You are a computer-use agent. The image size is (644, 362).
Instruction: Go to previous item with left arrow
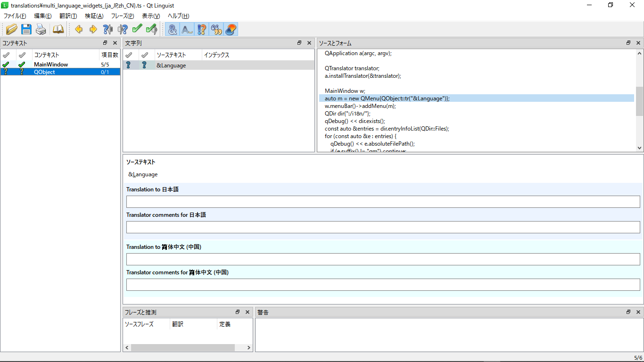click(x=79, y=29)
